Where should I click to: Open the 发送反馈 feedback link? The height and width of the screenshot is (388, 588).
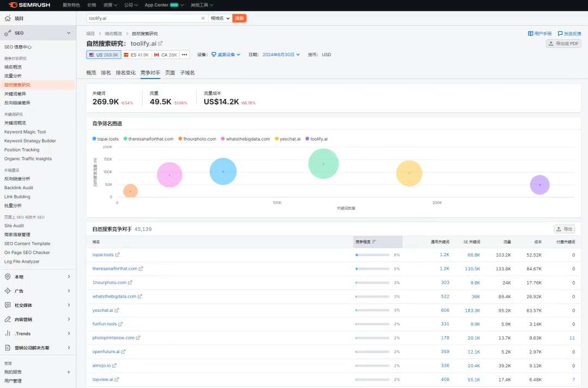click(569, 33)
